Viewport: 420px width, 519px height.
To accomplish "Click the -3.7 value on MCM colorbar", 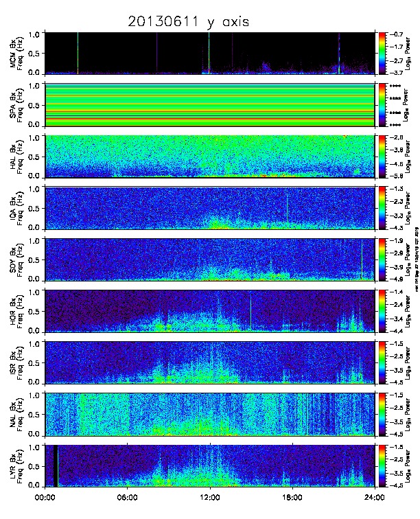I will [396, 73].
